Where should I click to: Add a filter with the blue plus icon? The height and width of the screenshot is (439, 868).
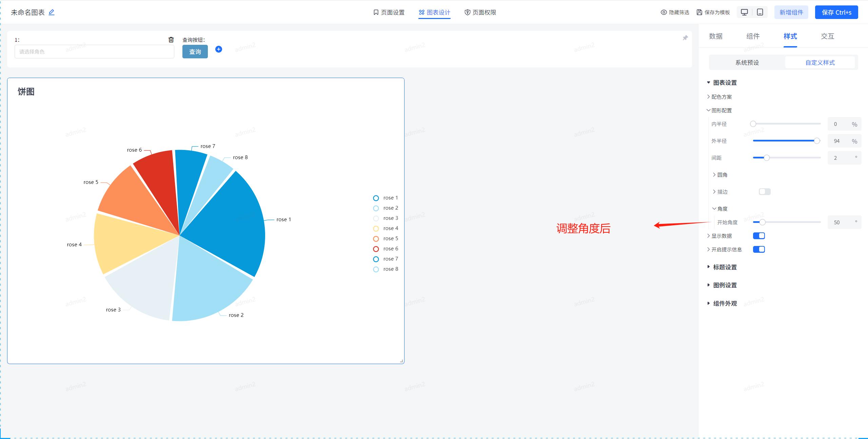coord(219,49)
